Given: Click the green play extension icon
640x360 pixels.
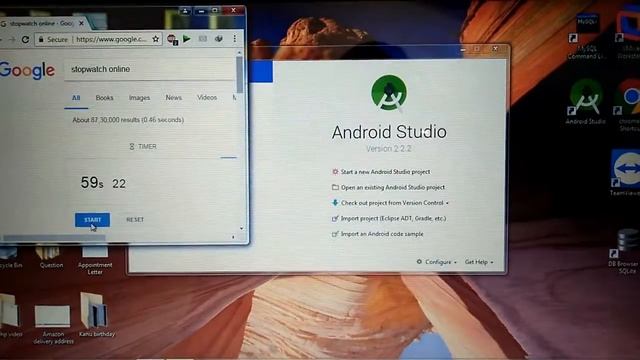Looking at the screenshot, I should [187, 39].
